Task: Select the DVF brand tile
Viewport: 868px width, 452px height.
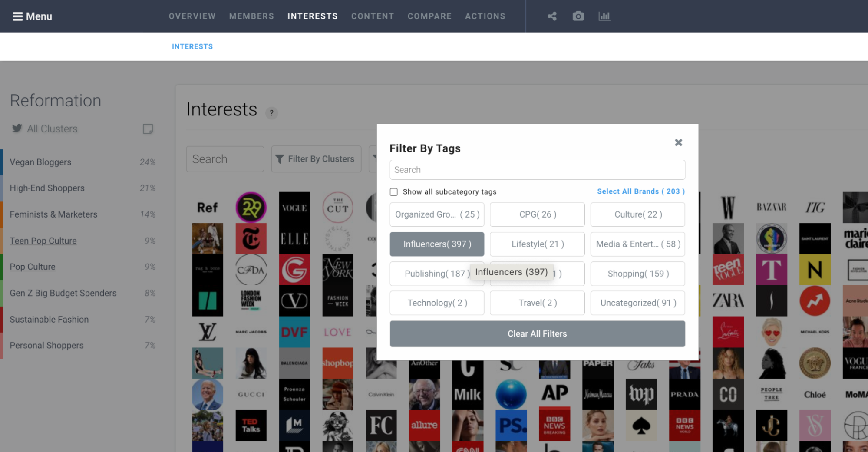Action: click(294, 332)
